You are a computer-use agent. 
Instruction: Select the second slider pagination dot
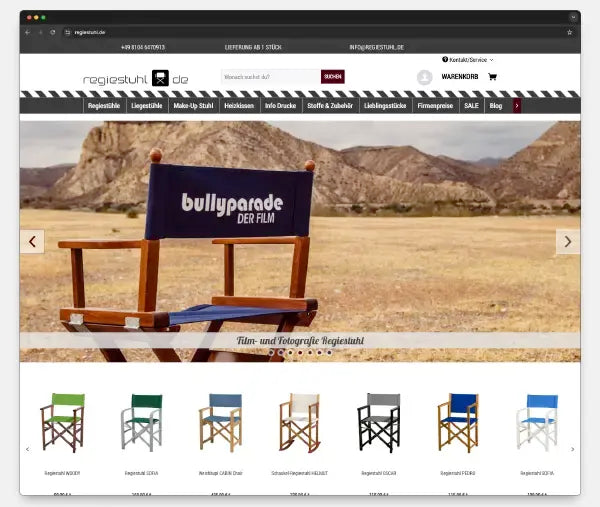click(281, 352)
